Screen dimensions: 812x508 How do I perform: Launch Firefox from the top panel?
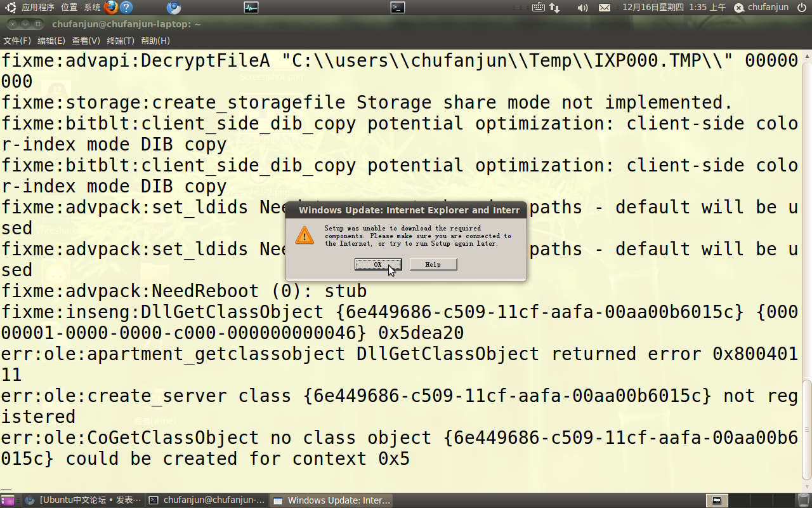click(111, 8)
